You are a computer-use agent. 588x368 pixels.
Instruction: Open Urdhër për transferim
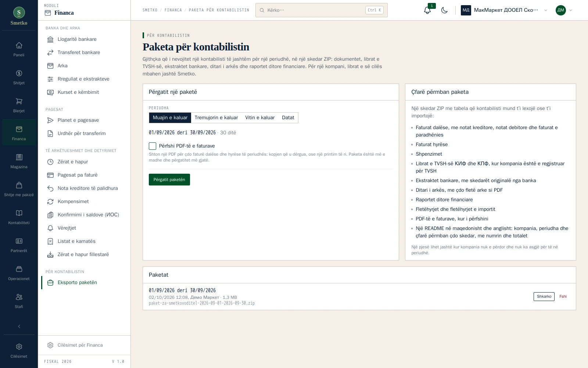[84, 134]
